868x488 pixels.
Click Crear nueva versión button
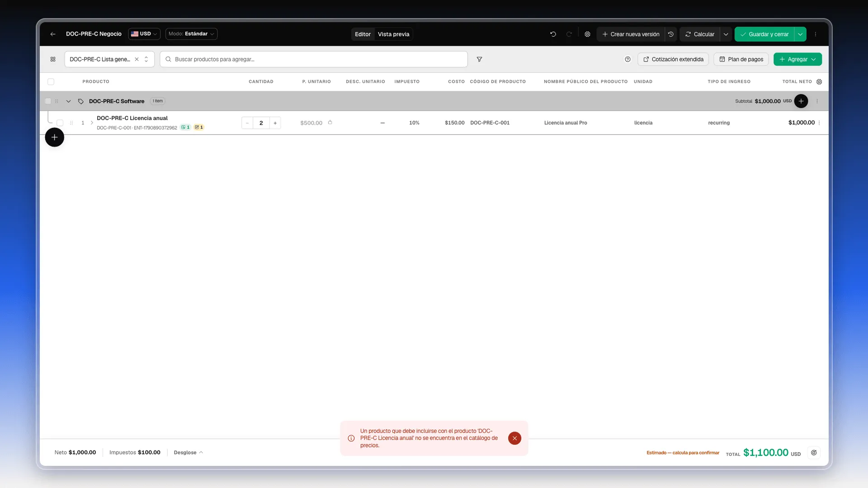tap(631, 34)
